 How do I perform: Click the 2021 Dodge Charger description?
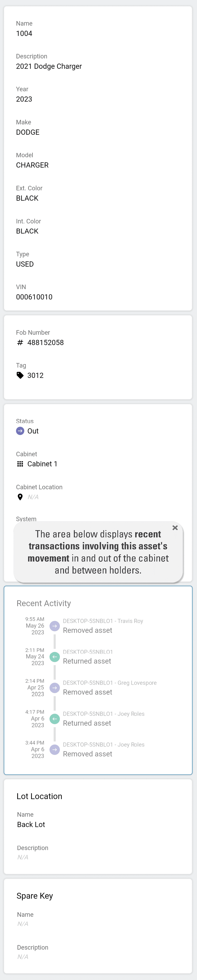pos(49,66)
